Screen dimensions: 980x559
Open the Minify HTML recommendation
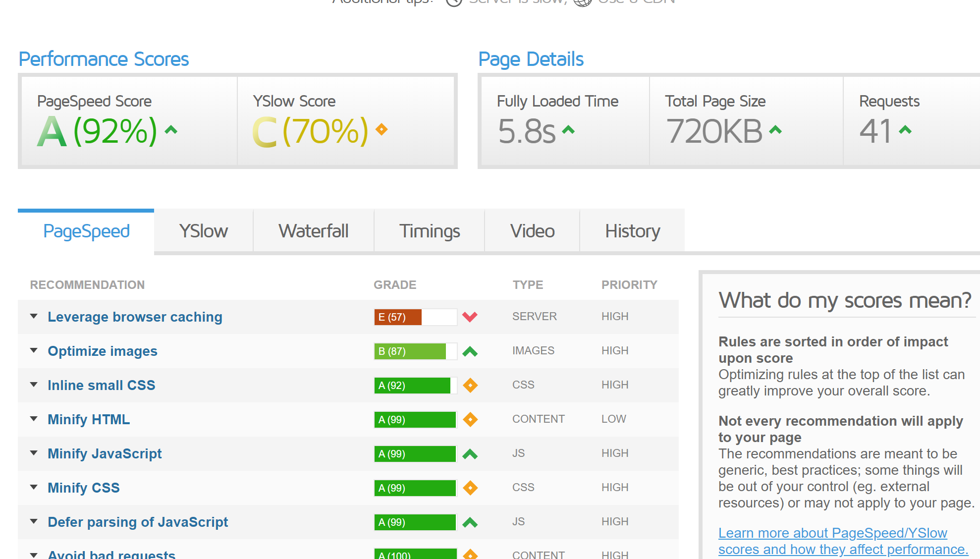click(89, 419)
